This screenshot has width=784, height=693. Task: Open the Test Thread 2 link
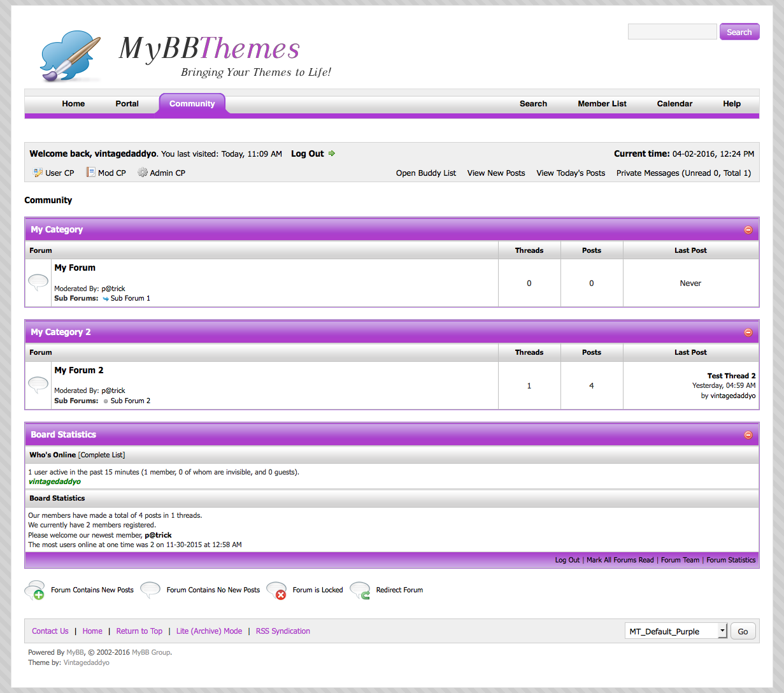[731, 376]
